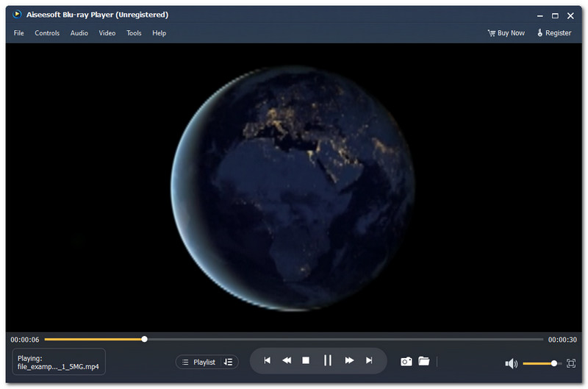
Task: Change the playlist sort order
Action: tap(228, 362)
